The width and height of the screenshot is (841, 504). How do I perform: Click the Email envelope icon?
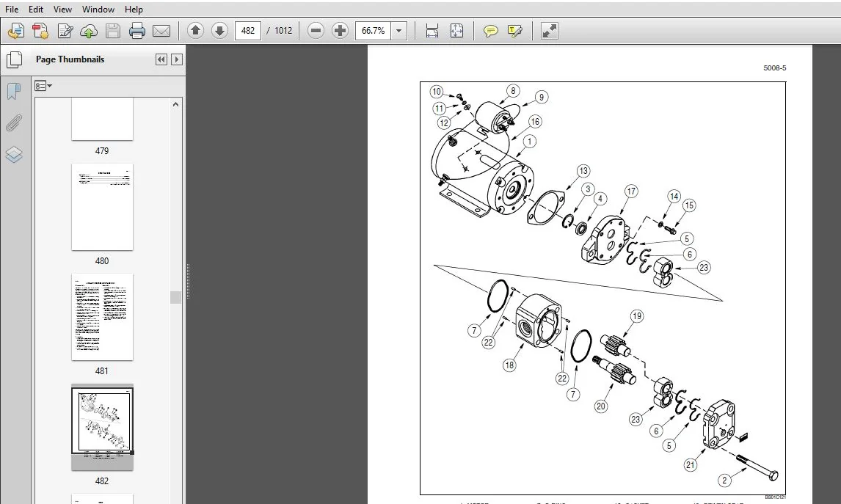161,31
